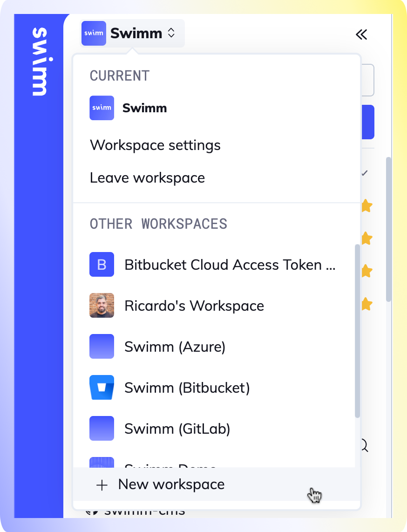Click the sidebar scrollbar behind the dropdown
The image size is (407, 532).
[389, 229]
